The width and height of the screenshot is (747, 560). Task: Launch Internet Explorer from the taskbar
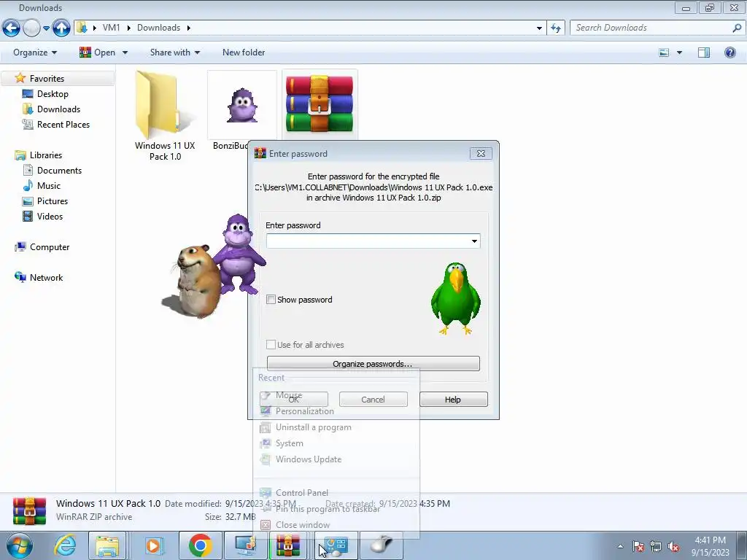click(x=65, y=545)
